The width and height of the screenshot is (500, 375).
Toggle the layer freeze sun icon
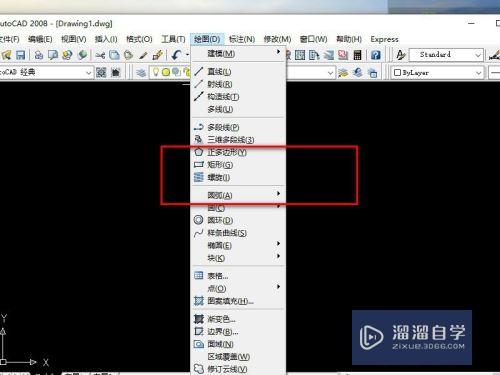click(166, 72)
